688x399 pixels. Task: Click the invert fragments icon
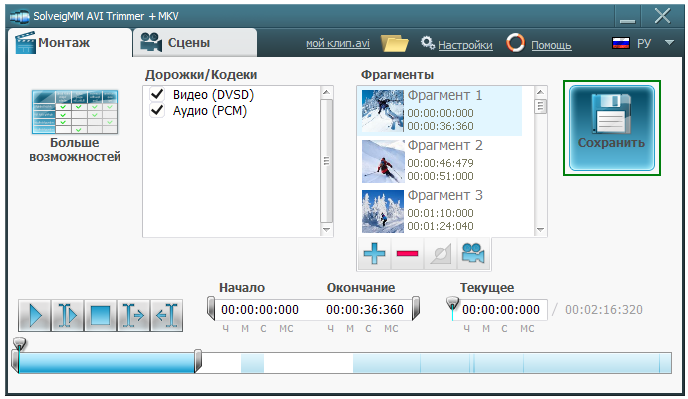point(441,253)
